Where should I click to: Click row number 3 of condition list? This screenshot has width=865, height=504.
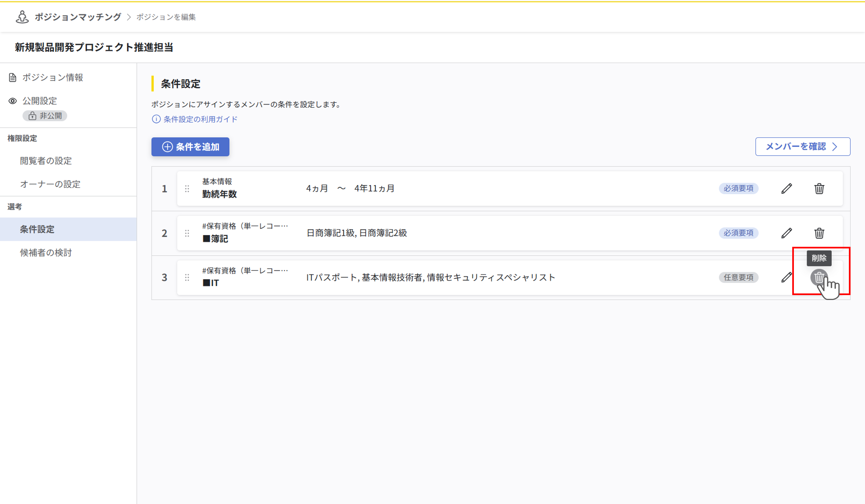pos(164,277)
